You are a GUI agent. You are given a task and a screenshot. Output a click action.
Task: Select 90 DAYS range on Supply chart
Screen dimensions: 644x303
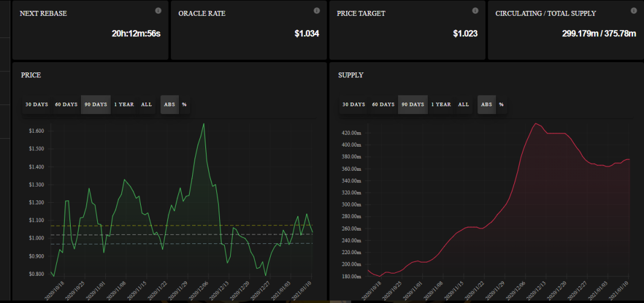413,104
